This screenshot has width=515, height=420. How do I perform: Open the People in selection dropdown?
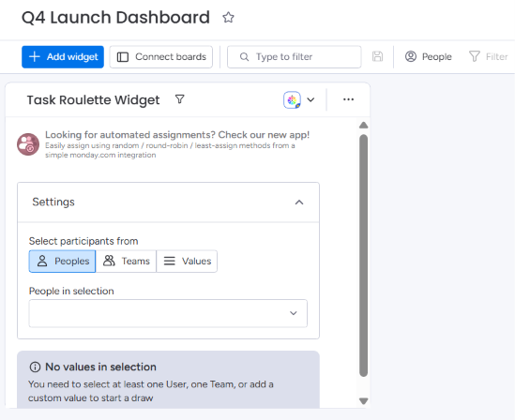pyautogui.click(x=168, y=313)
